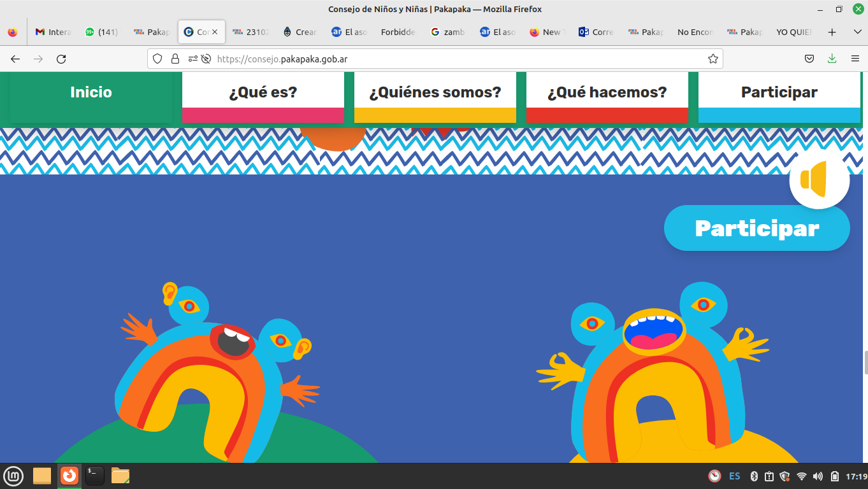
Task: Select Participar in the top navigation bar
Action: coord(779,97)
